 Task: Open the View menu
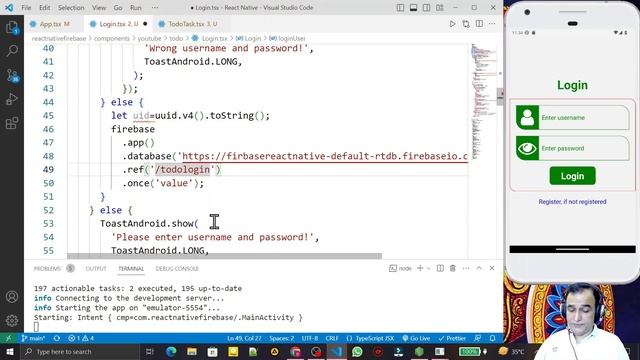point(99,8)
